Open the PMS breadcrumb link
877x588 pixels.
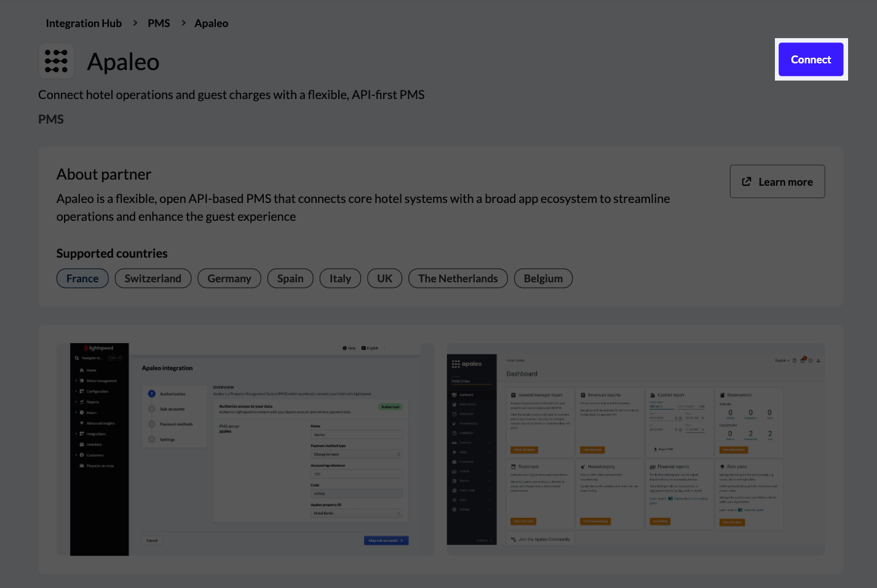coord(159,23)
